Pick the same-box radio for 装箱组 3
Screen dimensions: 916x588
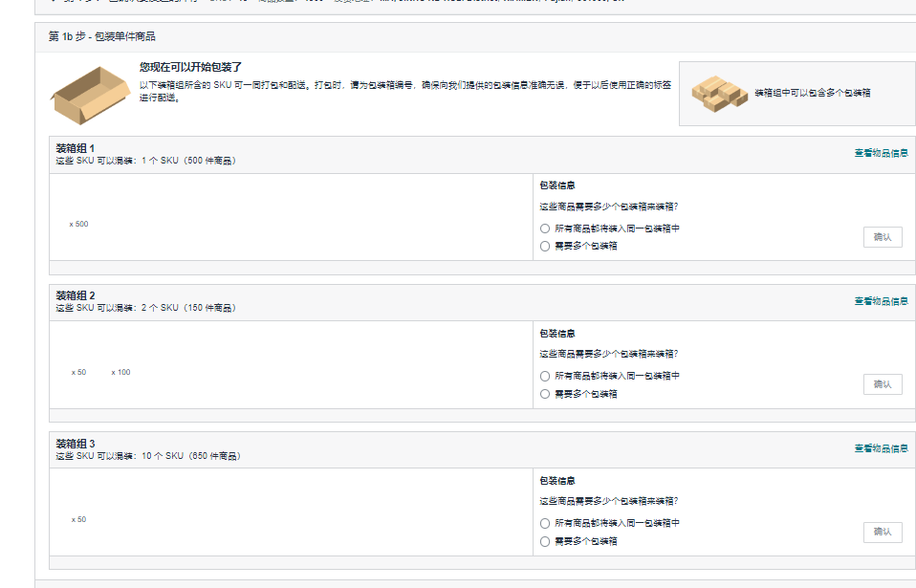[545, 523]
